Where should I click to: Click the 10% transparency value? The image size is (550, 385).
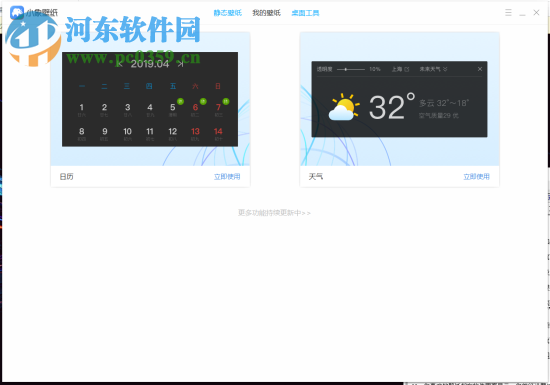click(x=375, y=69)
